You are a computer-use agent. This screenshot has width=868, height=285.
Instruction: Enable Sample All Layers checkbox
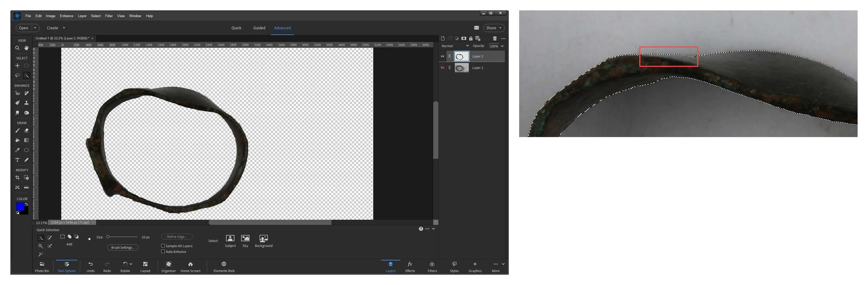click(163, 246)
